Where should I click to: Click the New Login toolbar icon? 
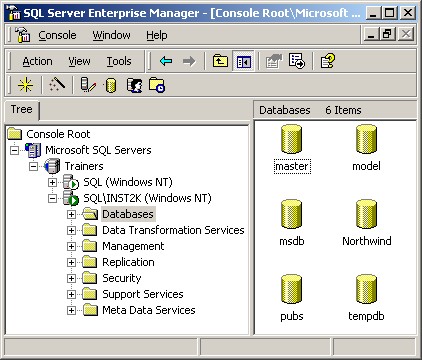(x=134, y=85)
